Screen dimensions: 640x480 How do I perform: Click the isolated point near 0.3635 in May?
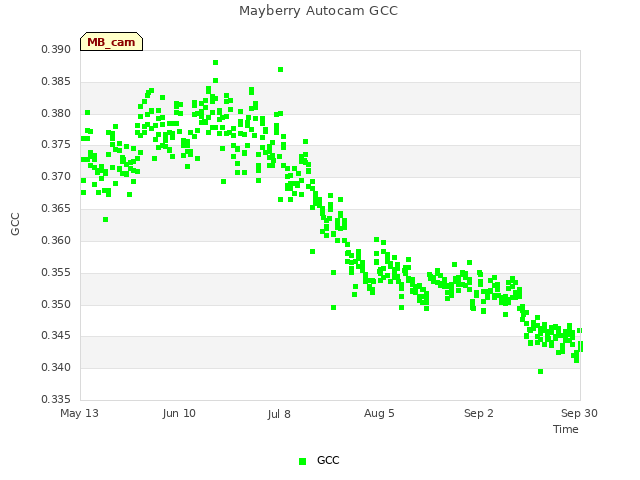coord(105,220)
